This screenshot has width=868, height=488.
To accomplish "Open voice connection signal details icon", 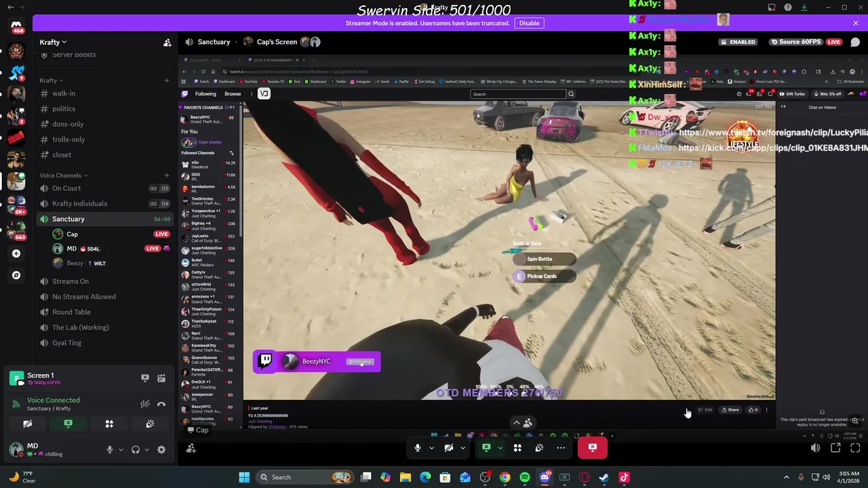I will pos(16,405).
